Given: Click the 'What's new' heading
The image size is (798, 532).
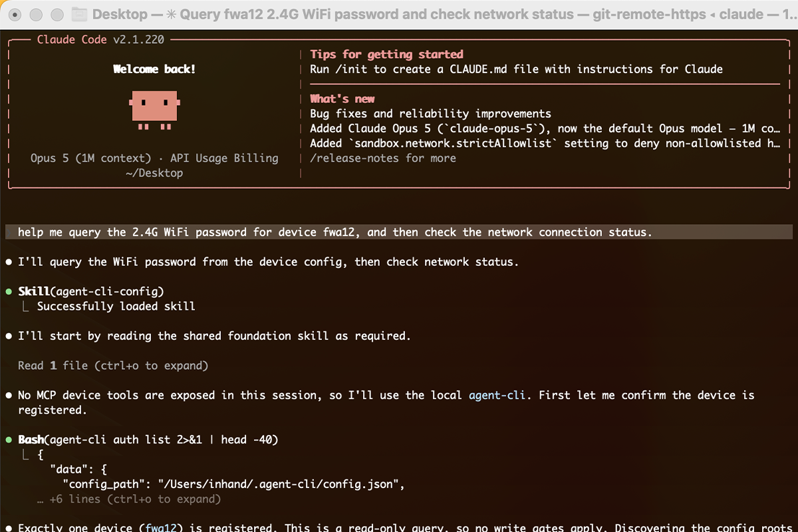Looking at the screenshot, I should tap(342, 99).
